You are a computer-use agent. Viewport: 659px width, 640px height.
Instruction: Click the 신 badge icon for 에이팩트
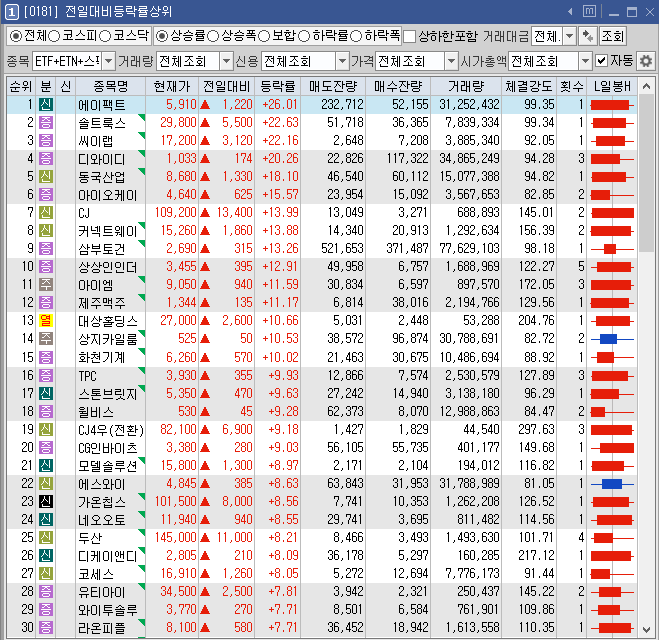tap(46, 104)
